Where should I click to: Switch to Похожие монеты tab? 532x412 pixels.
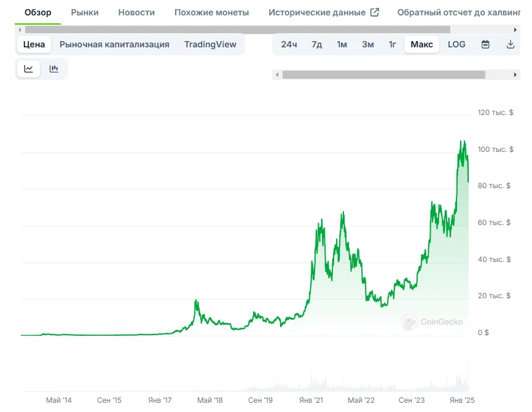[x=212, y=12]
